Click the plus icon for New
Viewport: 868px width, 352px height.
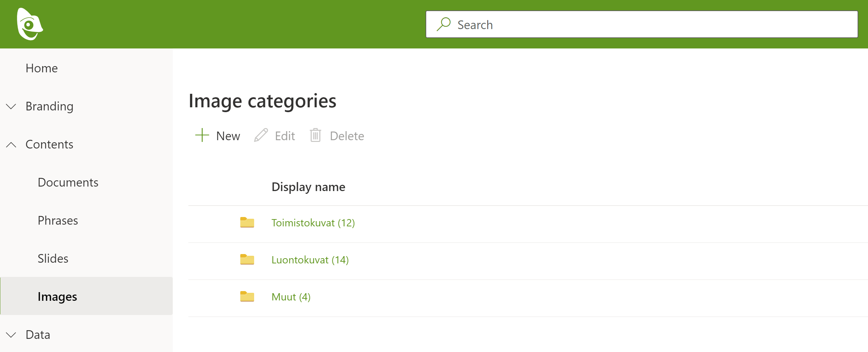[x=202, y=135]
